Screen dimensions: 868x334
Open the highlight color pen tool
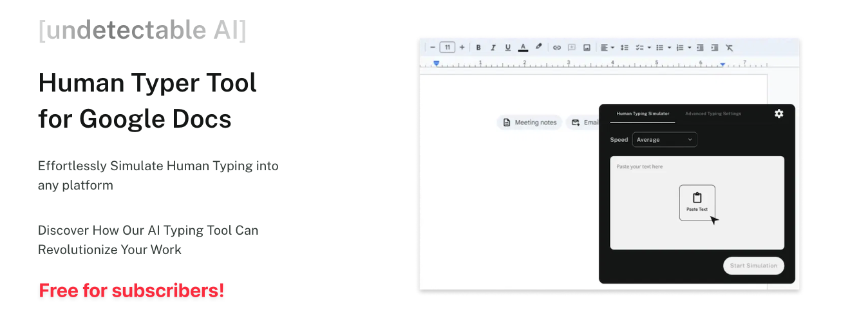tap(539, 47)
